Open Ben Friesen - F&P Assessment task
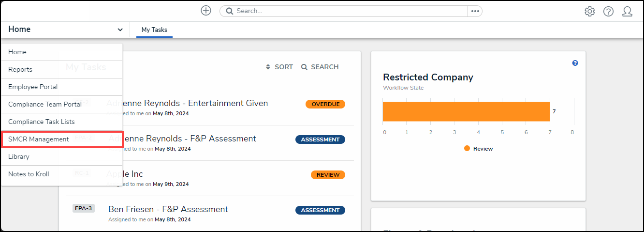This screenshot has height=232, width=644. (x=168, y=210)
